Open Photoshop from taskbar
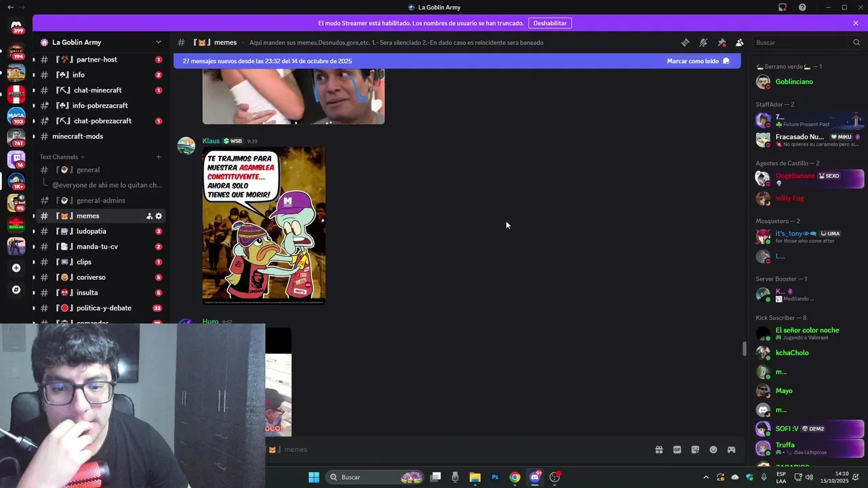The image size is (868, 488). coord(495,477)
